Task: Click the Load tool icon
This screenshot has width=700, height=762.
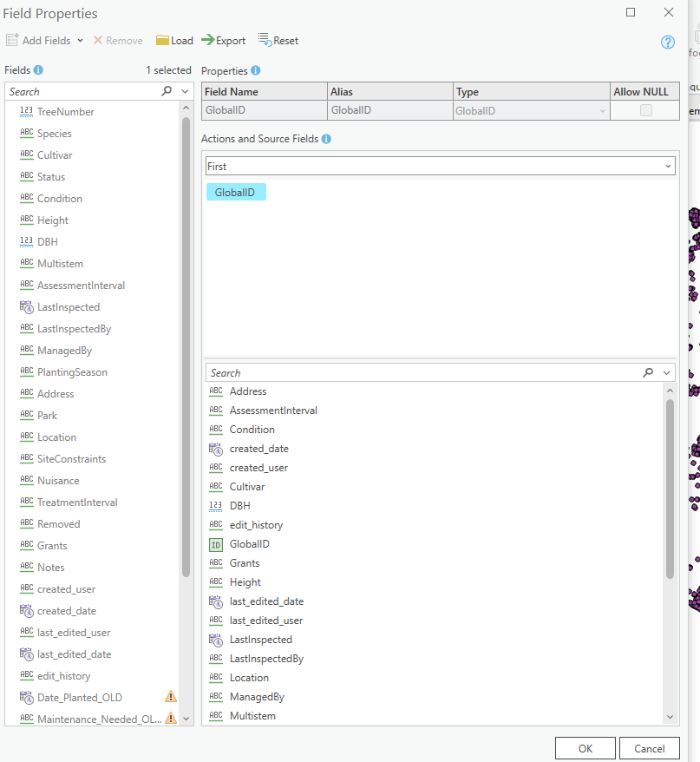Action: tap(161, 40)
